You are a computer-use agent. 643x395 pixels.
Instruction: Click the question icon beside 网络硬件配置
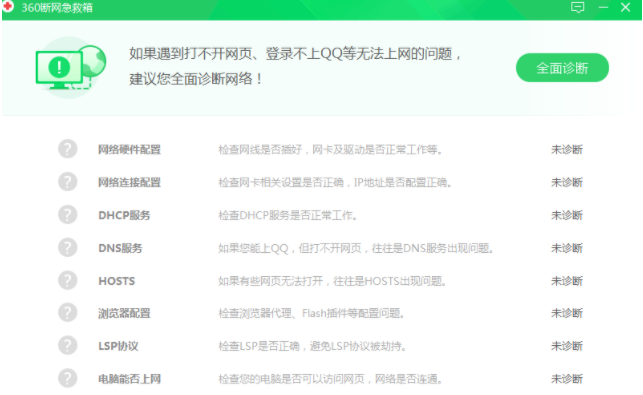68,149
